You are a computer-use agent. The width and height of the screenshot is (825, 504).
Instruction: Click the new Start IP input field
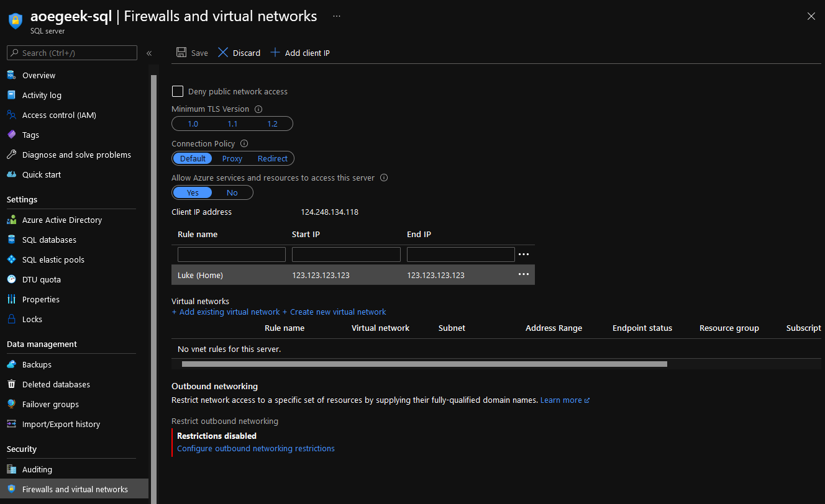[346, 254]
